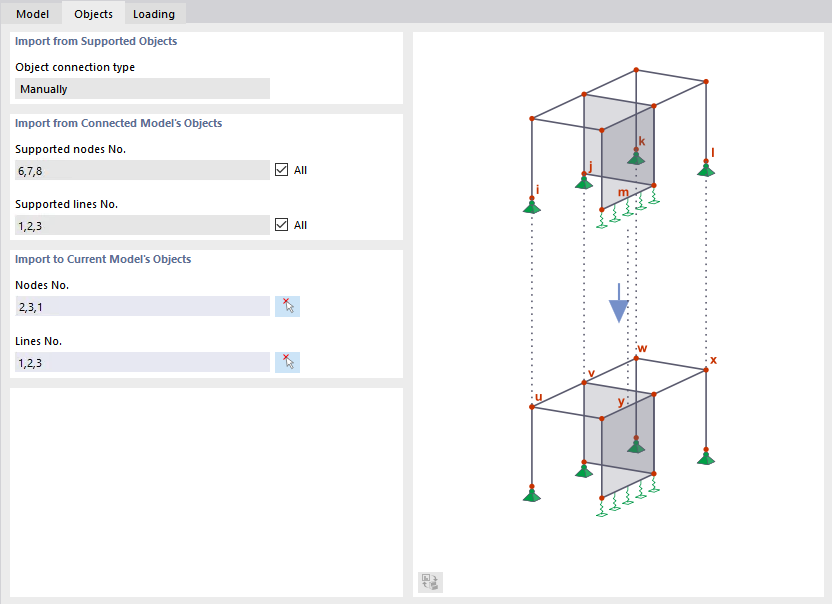The image size is (832, 604).
Task: Select the Objects tab
Action: tap(93, 13)
